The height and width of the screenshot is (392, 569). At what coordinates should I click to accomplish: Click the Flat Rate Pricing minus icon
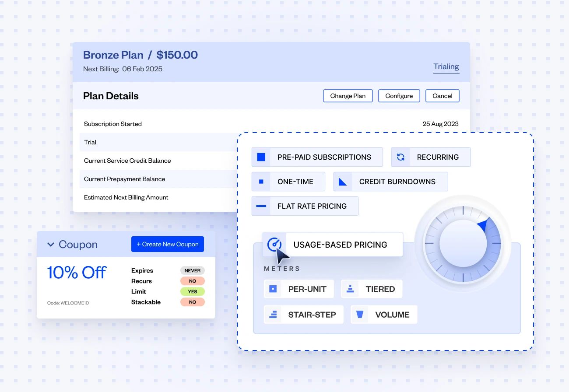[x=261, y=206]
